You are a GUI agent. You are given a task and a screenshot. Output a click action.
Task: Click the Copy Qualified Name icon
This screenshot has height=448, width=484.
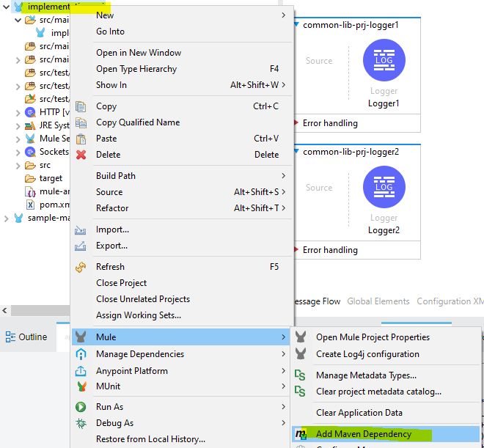pyautogui.click(x=81, y=122)
